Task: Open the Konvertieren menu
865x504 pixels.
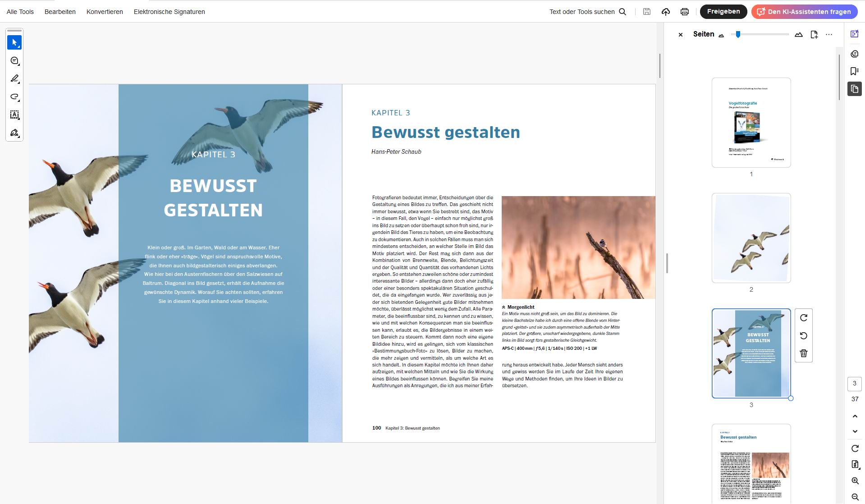Action: [x=105, y=12]
